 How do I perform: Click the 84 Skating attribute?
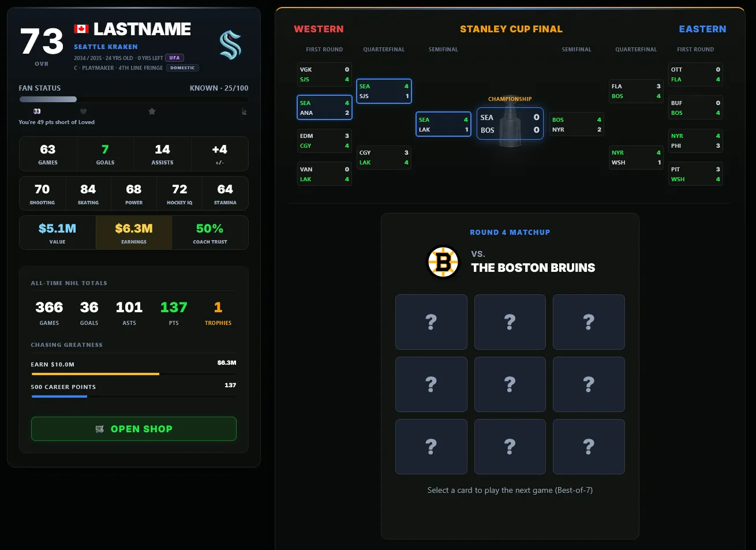[x=88, y=193]
